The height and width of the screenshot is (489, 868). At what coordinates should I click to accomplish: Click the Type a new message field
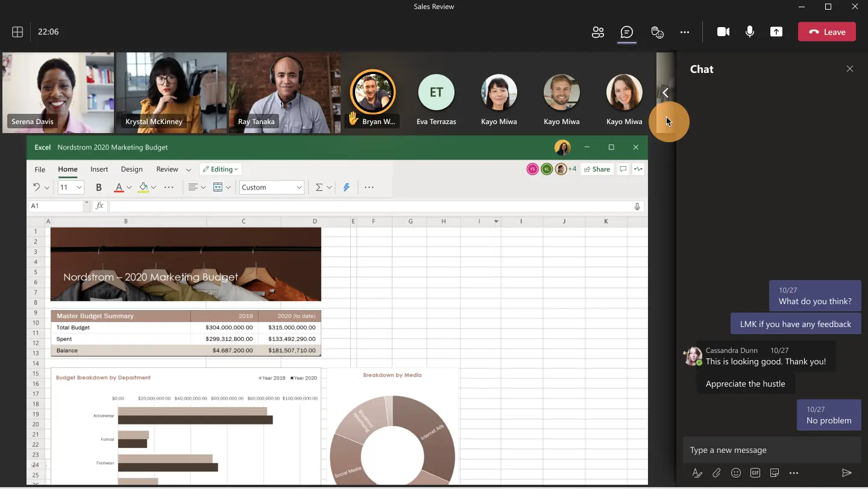click(x=772, y=450)
